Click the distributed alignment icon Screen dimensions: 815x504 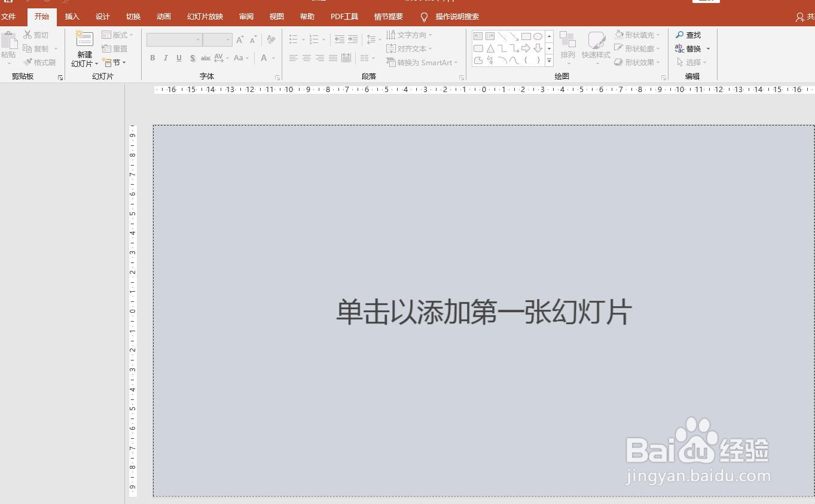point(346,58)
